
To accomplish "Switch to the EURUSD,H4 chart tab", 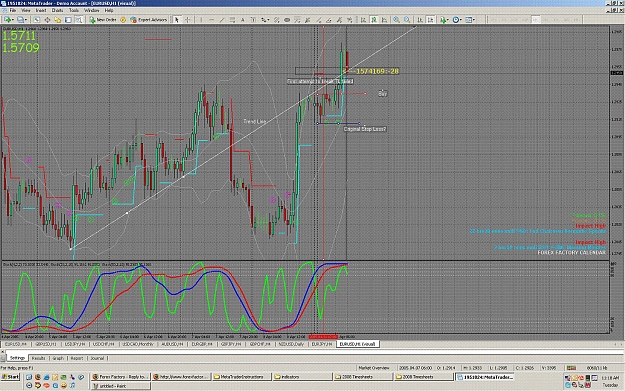I will 16,344.
